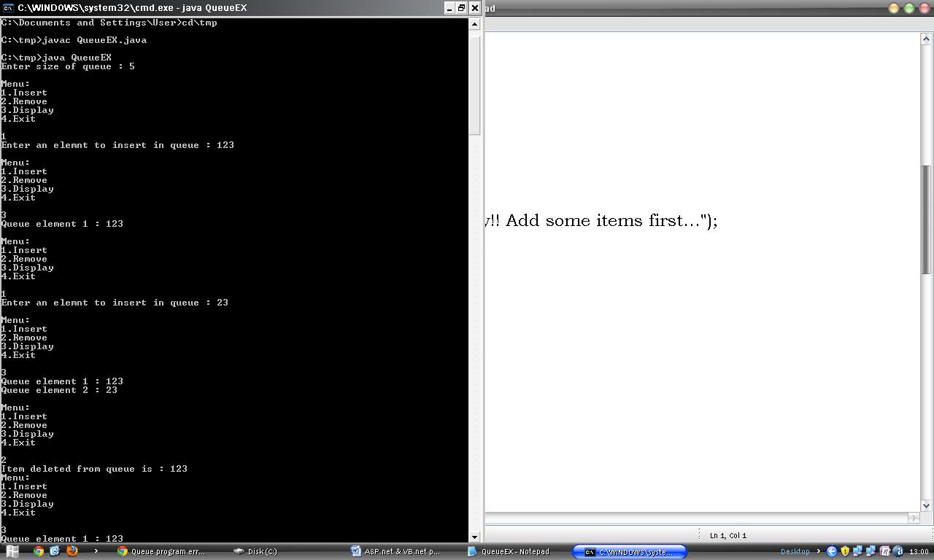Launch Chrome from quick launch
The width and height of the screenshot is (934, 560).
pos(39,551)
